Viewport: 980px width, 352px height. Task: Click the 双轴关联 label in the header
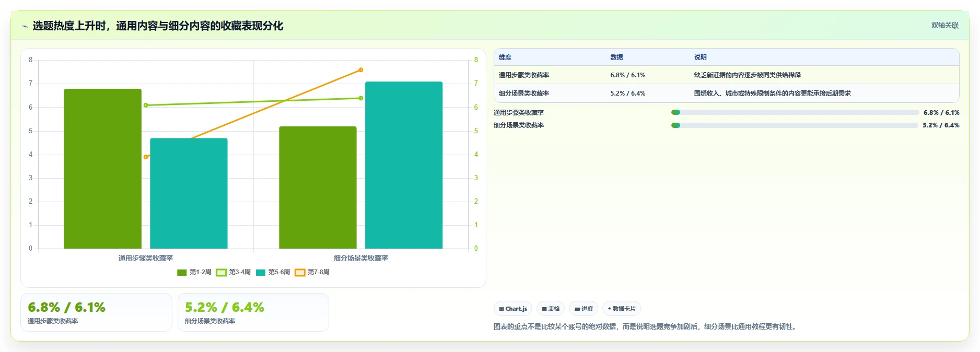[x=944, y=26]
